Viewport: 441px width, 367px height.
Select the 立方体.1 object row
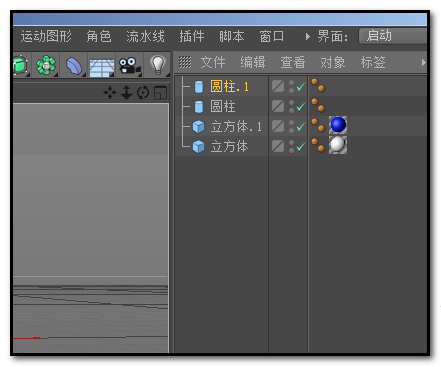236,127
